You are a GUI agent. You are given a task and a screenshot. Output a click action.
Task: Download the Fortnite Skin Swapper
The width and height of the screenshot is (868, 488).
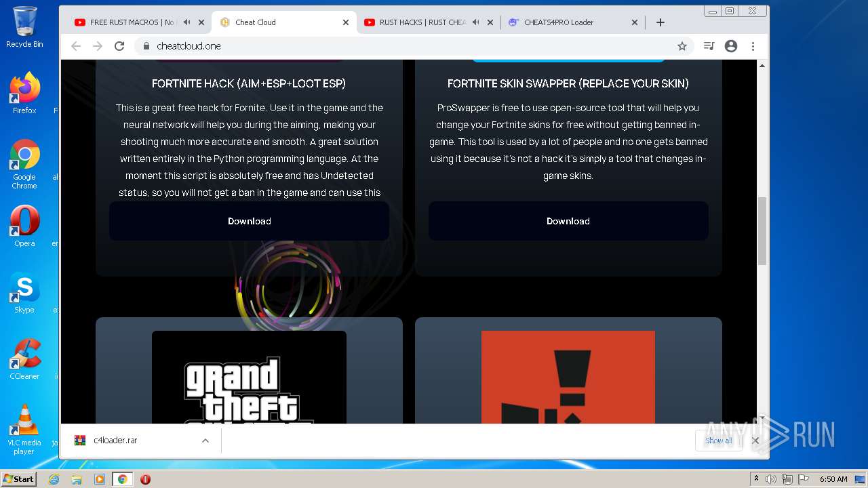pos(568,221)
